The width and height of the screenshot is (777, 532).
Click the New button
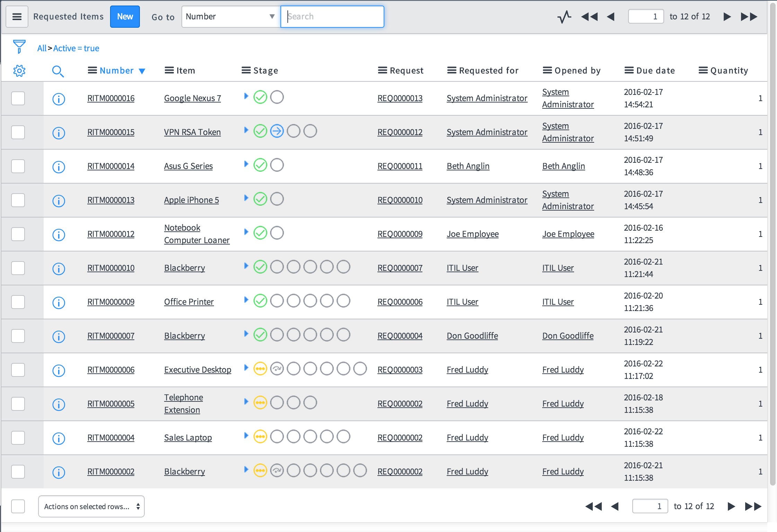point(125,17)
